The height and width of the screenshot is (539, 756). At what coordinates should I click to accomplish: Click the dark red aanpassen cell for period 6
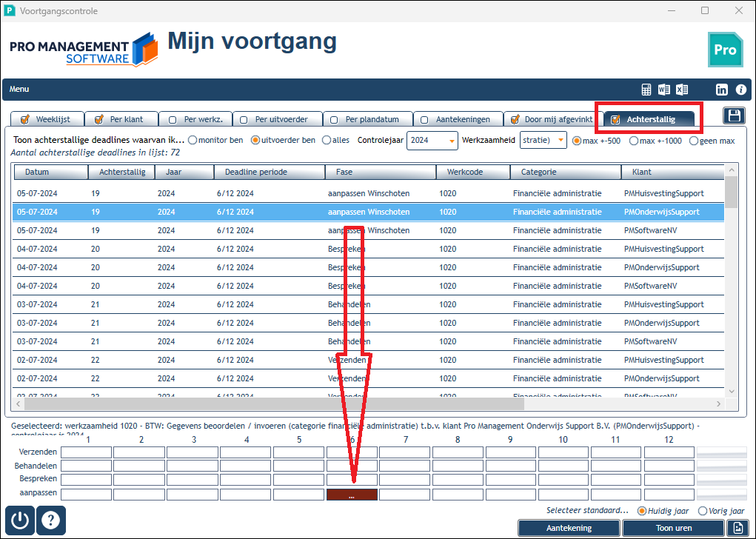tap(352, 495)
